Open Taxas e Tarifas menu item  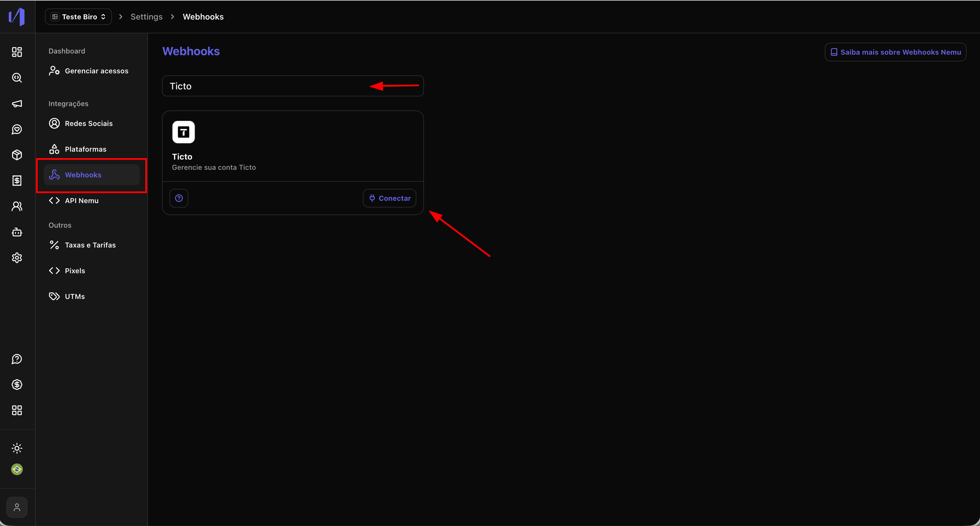[x=90, y=245]
